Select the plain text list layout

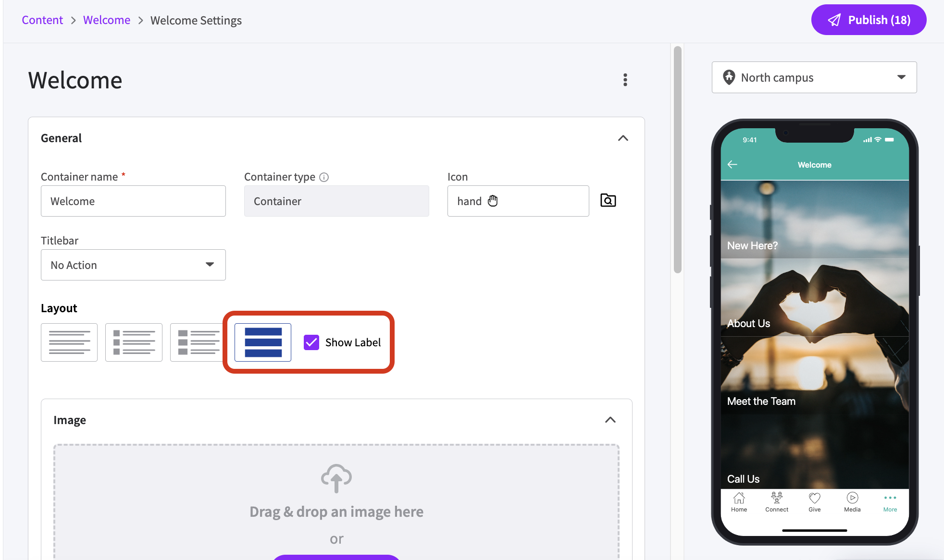69,342
